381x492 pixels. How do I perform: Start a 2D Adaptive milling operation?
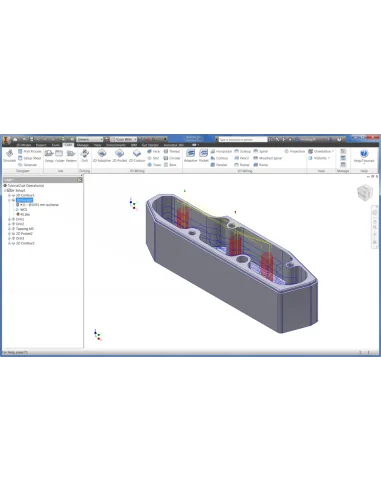click(102, 156)
